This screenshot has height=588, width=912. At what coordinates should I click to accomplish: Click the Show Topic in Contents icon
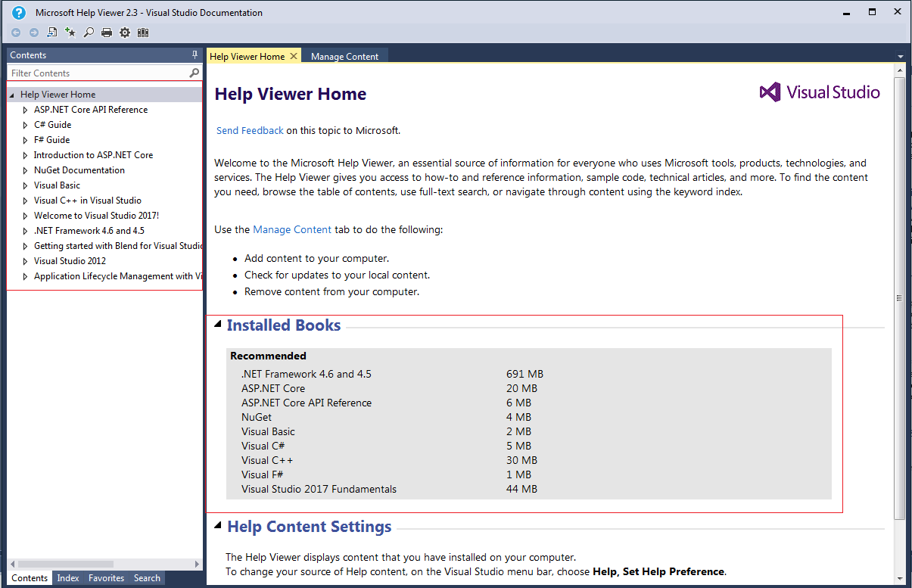(x=52, y=33)
